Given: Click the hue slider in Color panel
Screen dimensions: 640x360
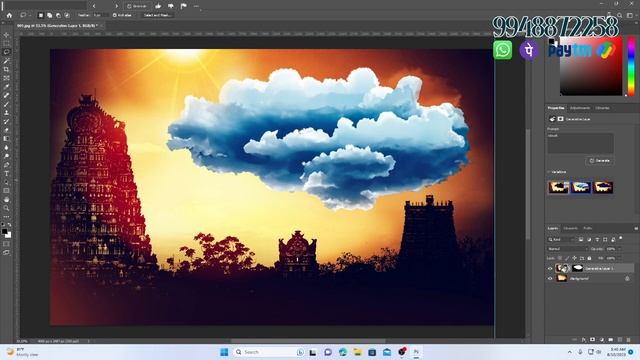Looking at the screenshot, I should click(x=631, y=65).
